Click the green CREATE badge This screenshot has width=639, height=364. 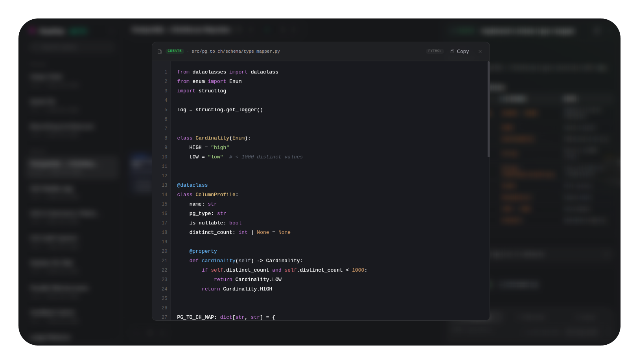(x=175, y=51)
